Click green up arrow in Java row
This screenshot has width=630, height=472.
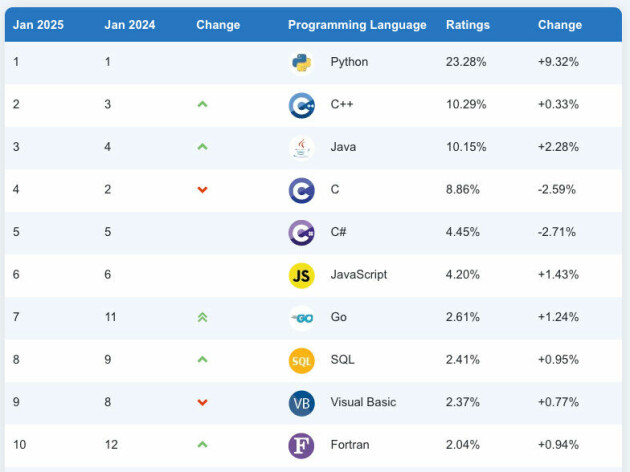pyautogui.click(x=202, y=147)
